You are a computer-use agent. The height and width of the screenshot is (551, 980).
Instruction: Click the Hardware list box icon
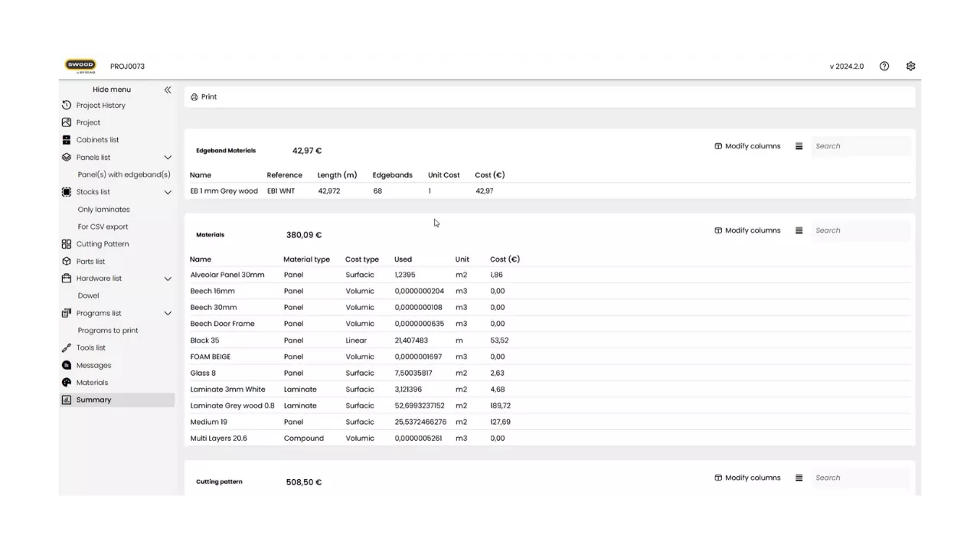click(67, 279)
